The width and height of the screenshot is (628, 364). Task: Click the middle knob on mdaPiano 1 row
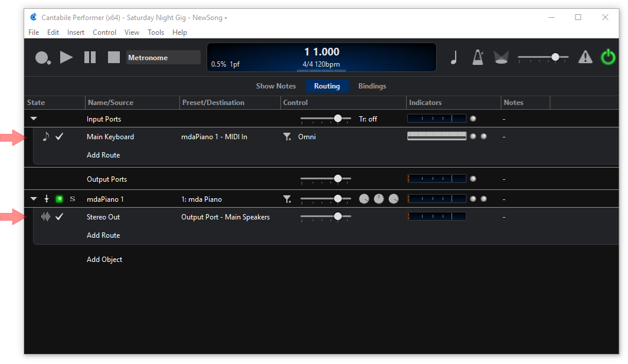(378, 199)
